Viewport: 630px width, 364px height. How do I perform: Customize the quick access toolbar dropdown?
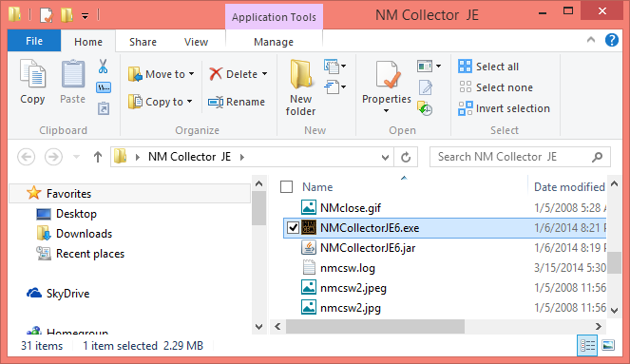[x=86, y=16]
